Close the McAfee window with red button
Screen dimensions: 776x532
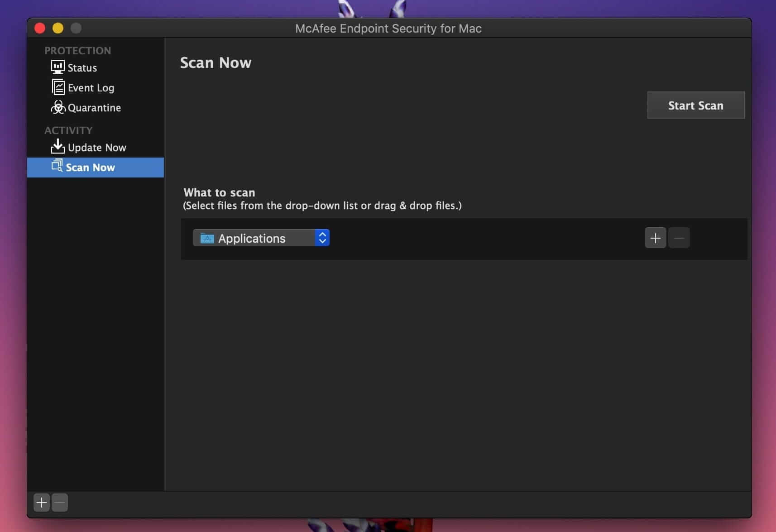pos(40,28)
